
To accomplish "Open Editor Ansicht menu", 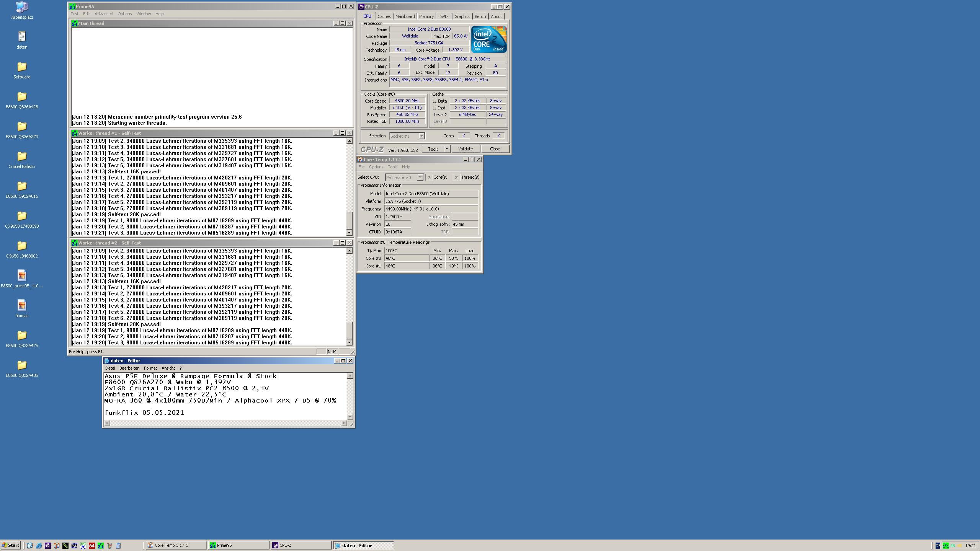I will pyautogui.click(x=168, y=368).
